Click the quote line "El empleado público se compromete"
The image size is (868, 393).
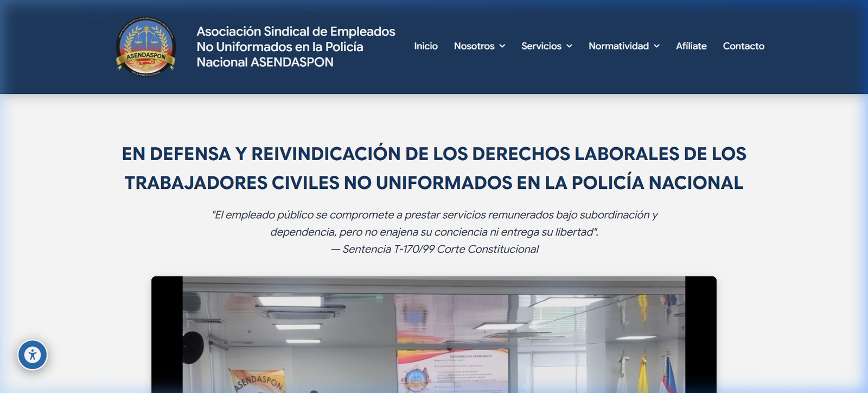pos(435,215)
